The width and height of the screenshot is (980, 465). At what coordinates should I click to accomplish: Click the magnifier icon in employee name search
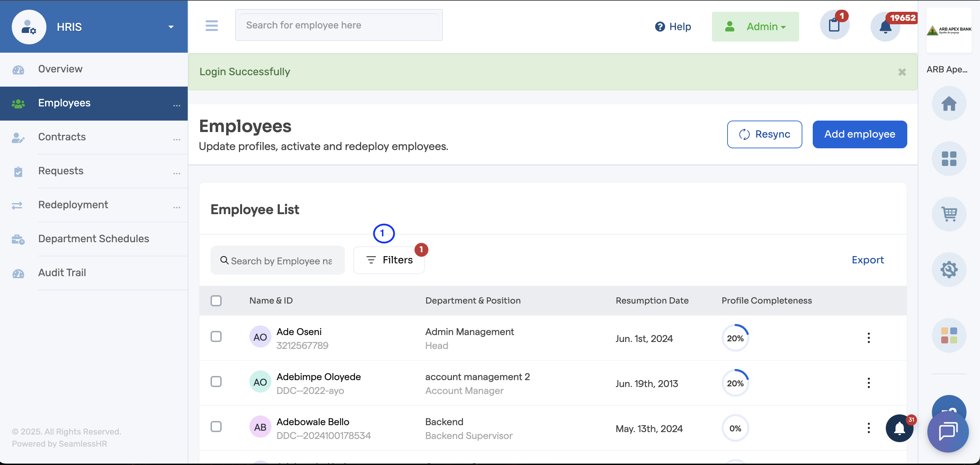point(224,260)
